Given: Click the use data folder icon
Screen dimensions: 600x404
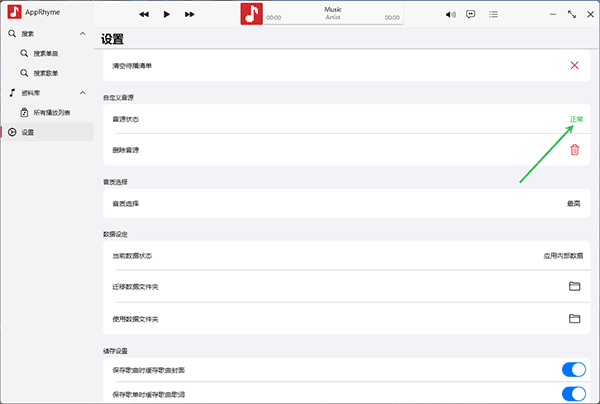Looking at the screenshot, I should click(574, 318).
